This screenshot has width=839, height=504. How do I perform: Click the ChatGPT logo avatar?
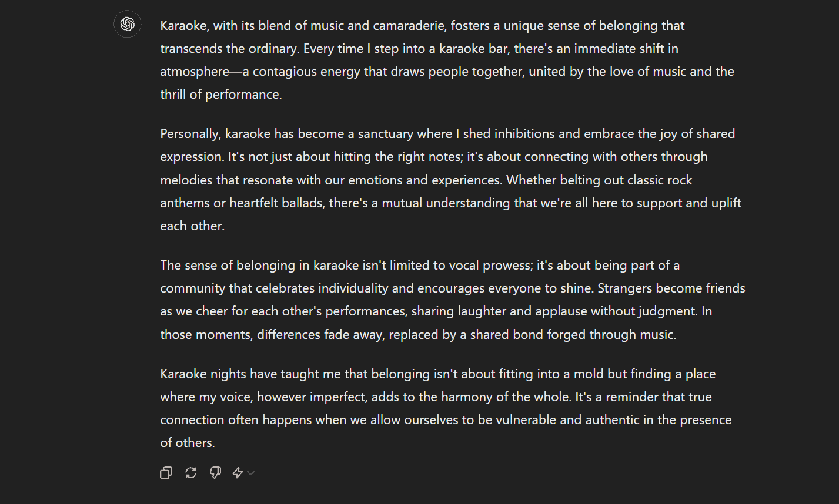pos(128,24)
